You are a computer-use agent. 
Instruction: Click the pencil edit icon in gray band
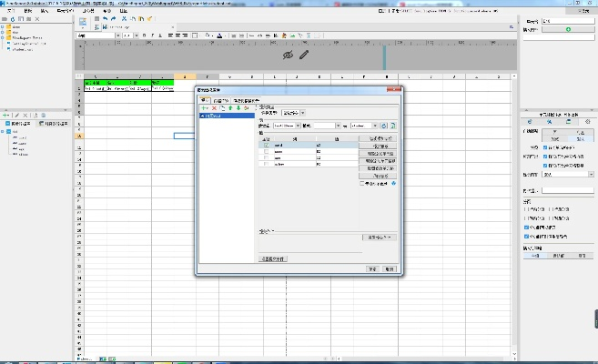[304, 55]
